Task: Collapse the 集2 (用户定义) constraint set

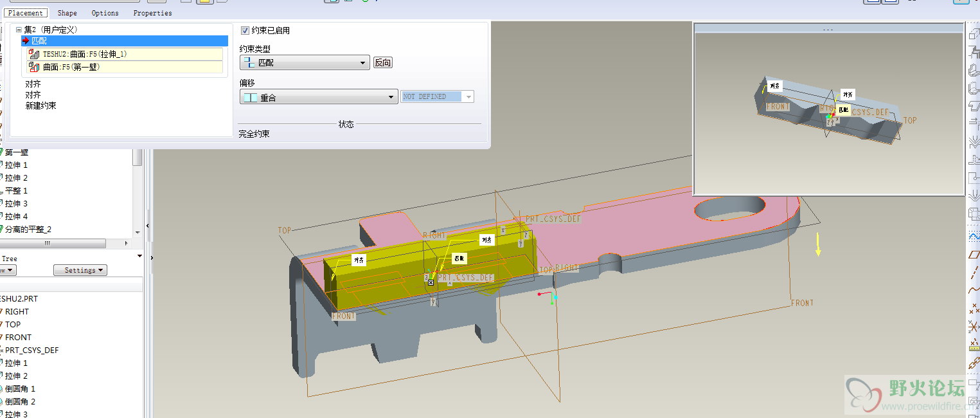Action: tap(19, 30)
